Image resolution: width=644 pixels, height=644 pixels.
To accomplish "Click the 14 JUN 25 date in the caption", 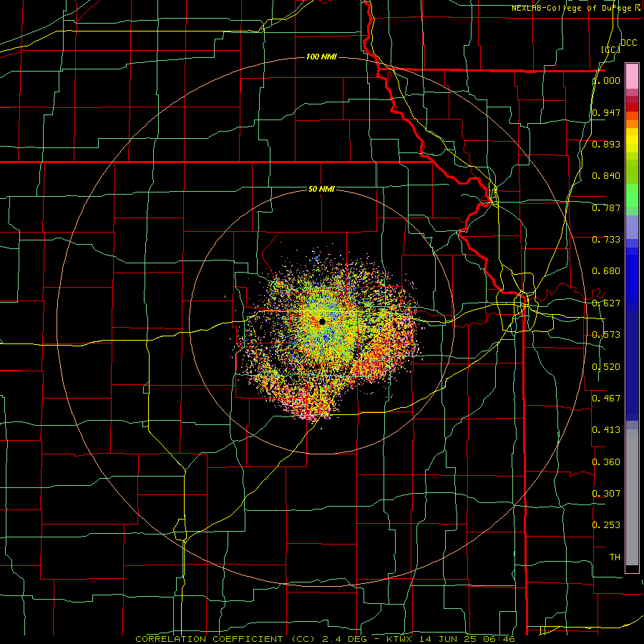I will (449, 639).
